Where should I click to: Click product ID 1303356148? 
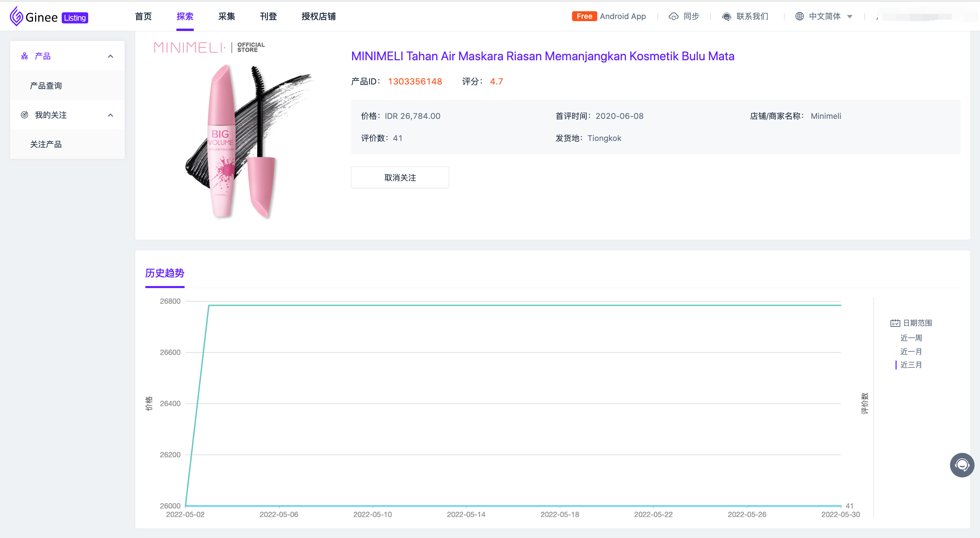tap(415, 81)
